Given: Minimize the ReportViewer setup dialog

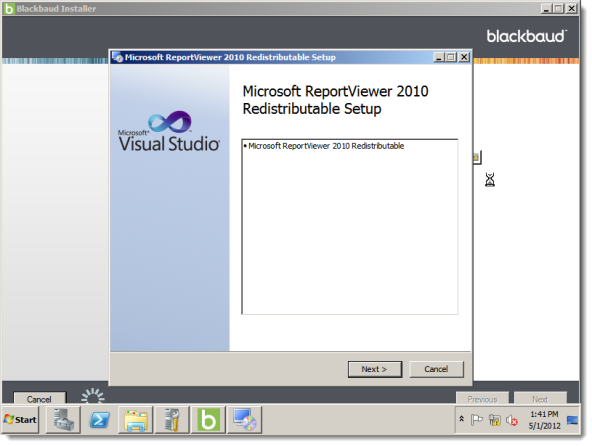Looking at the screenshot, I should point(439,57).
